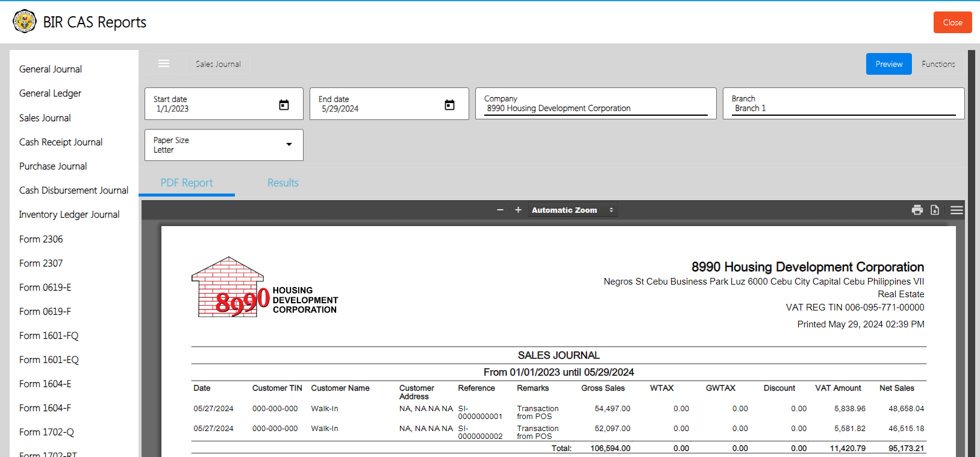Image resolution: width=980 pixels, height=457 pixels.
Task: Open the Company selector field
Action: point(596,104)
